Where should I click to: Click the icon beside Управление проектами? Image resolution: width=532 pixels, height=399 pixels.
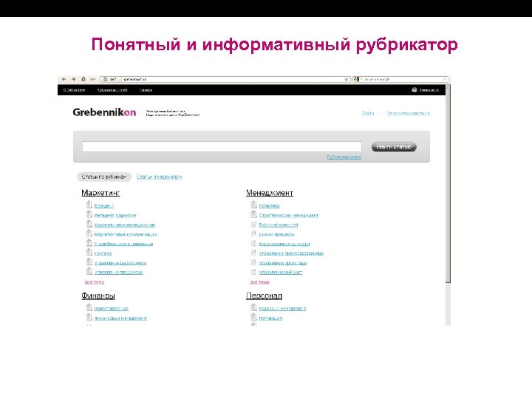tap(253, 262)
